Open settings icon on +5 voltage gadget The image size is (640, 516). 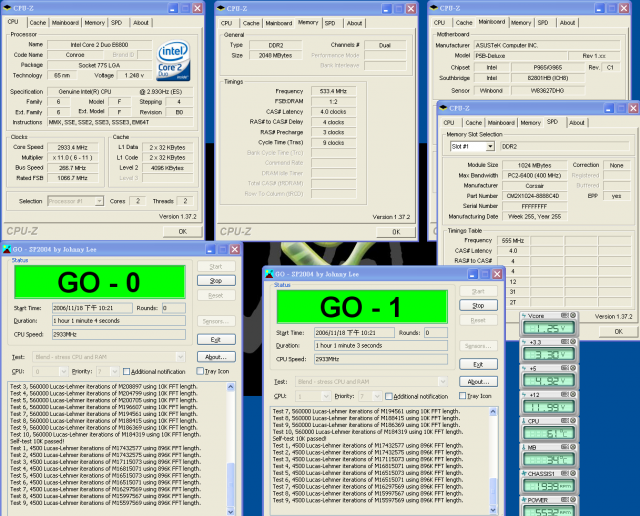[565, 368]
